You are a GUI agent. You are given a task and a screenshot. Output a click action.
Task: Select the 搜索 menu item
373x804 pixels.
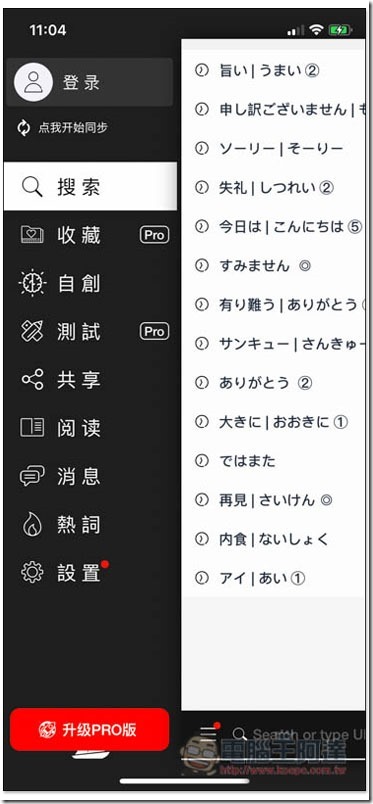pyautogui.click(x=90, y=187)
